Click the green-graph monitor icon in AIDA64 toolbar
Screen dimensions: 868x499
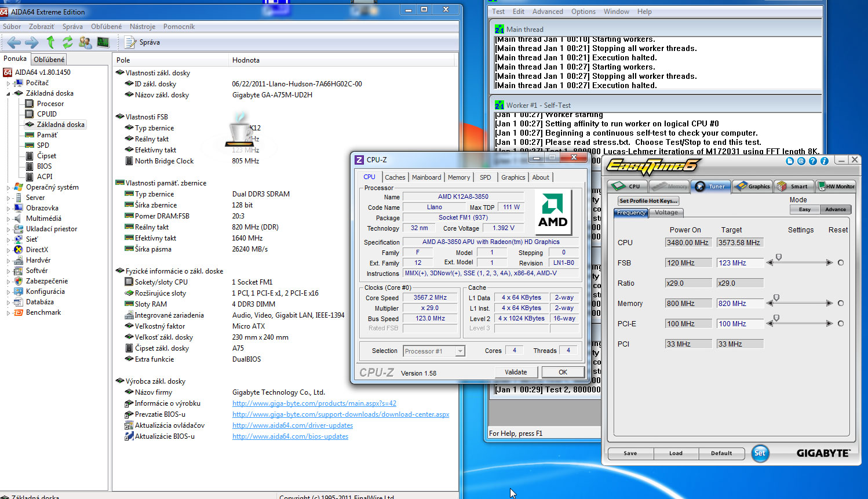[103, 42]
